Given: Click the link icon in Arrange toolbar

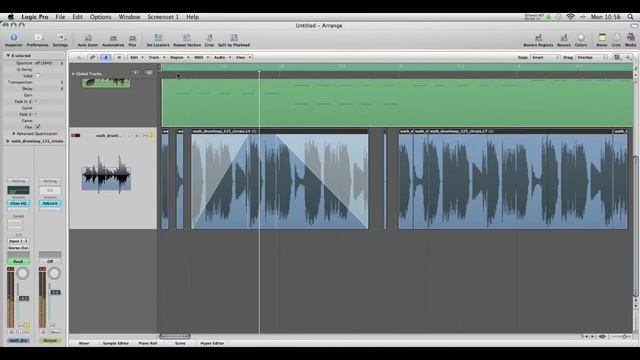Looking at the screenshot, I should tap(93, 58).
